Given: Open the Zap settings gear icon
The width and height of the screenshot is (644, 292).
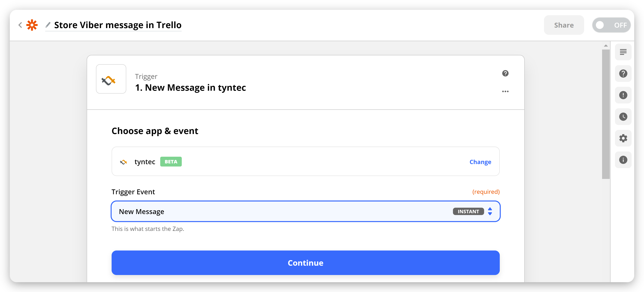Looking at the screenshot, I should [x=623, y=138].
